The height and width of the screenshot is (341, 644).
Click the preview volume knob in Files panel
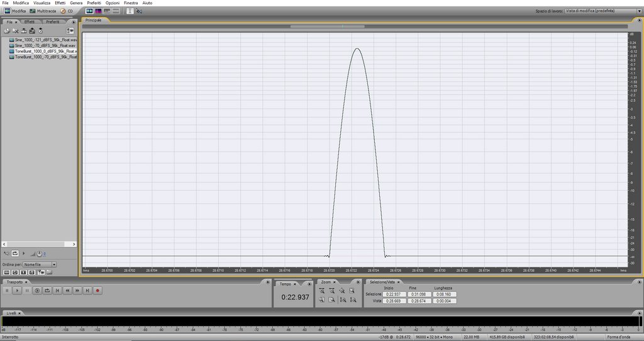pos(39,254)
